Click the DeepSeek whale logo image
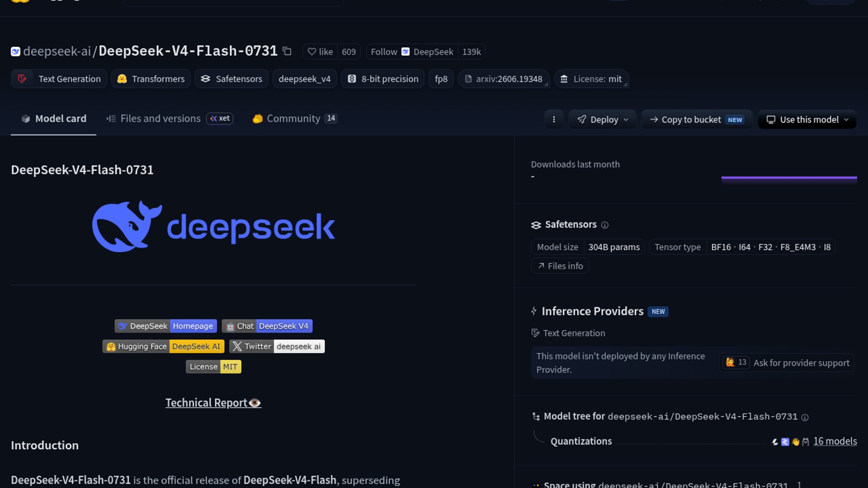The height and width of the screenshot is (488, 868). 213,226
